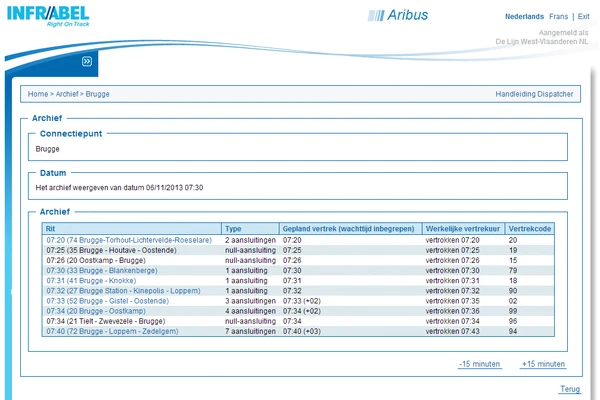Advance 15 minutes with +15 minuten

click(x=543, y=364)
